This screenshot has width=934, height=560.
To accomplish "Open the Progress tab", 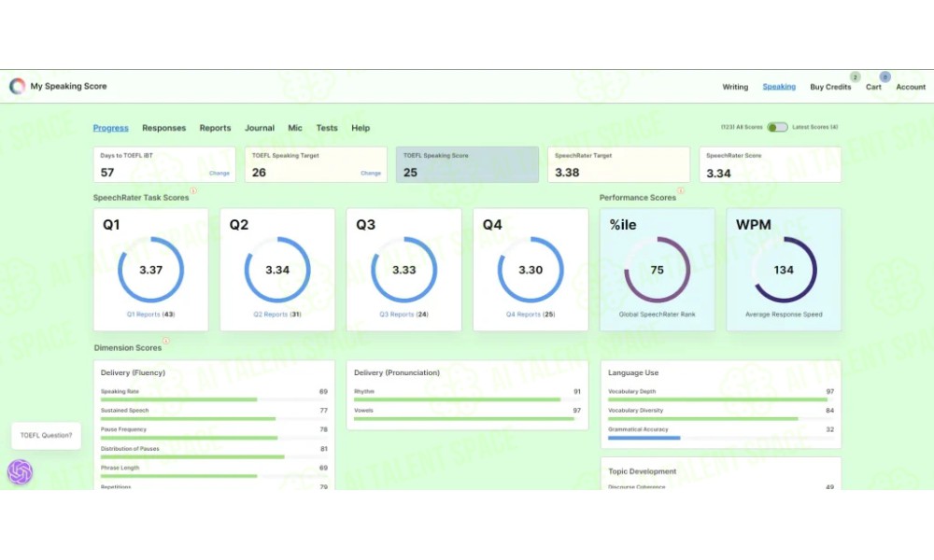I will (x=111, y=128).
